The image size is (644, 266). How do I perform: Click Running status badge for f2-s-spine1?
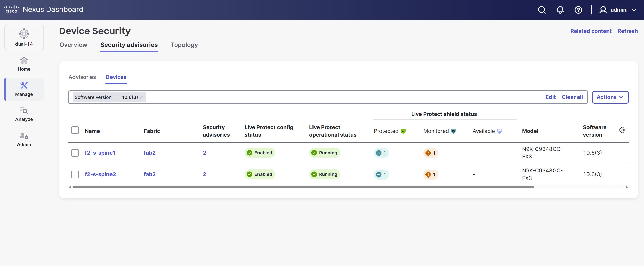tap(325, 153)
